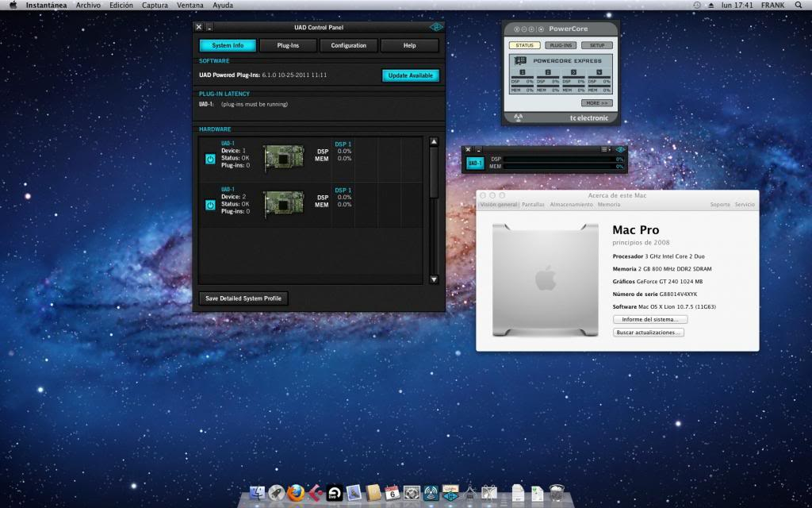Open Finder from the dock
This screenshot has height=508, width=812.
257,493
